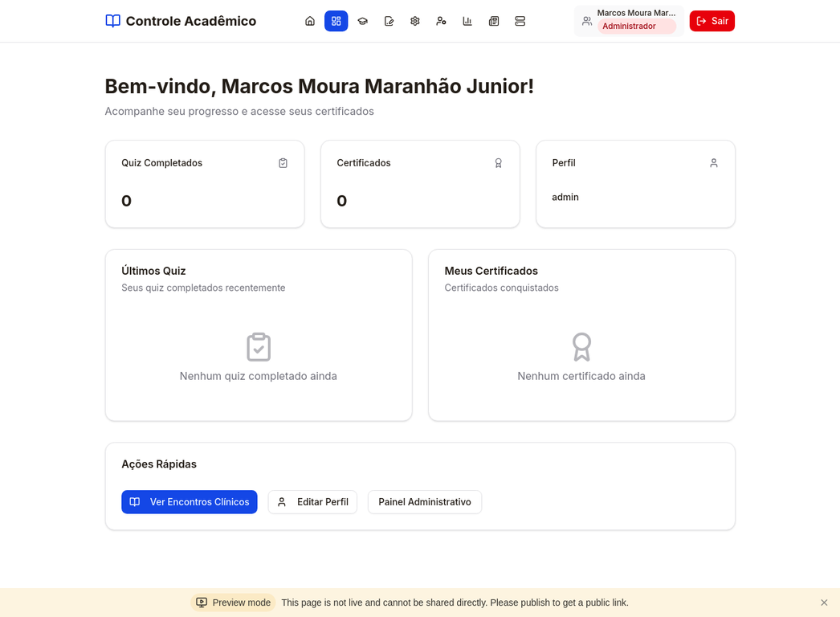Image resolution: width=840 pixels, height=617 pixels.
Task: Open Painel Administrativo
Action: pyautogui.click(x=424, y=501)
